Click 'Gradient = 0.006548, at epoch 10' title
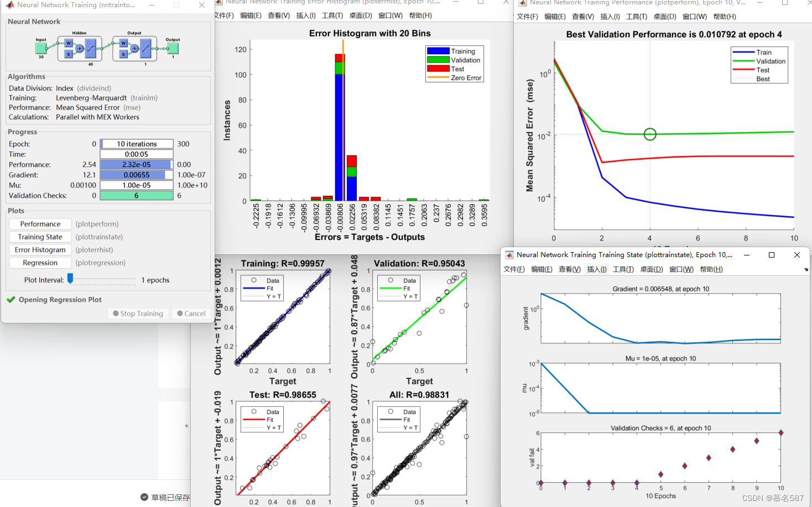 pyautogui.click(x=660, y=289)
